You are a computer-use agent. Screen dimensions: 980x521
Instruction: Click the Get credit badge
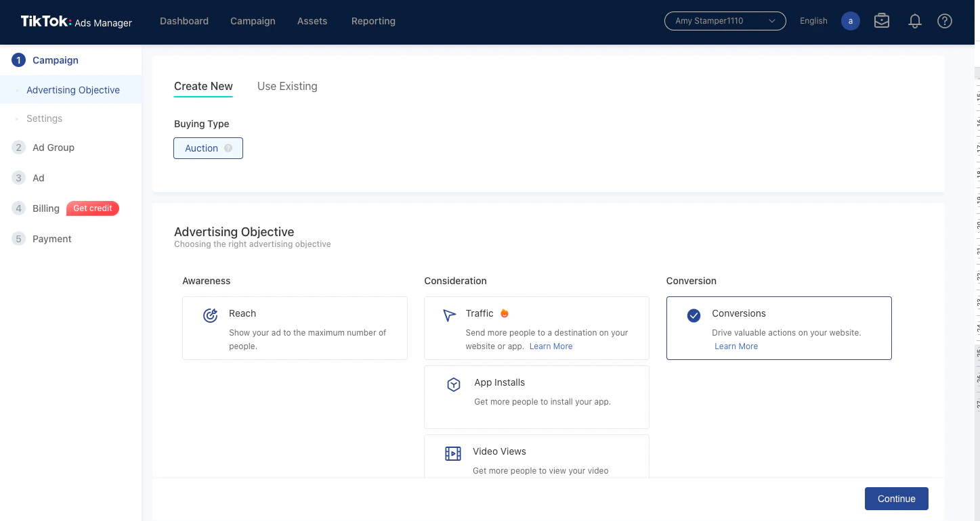tap(93, 208)
